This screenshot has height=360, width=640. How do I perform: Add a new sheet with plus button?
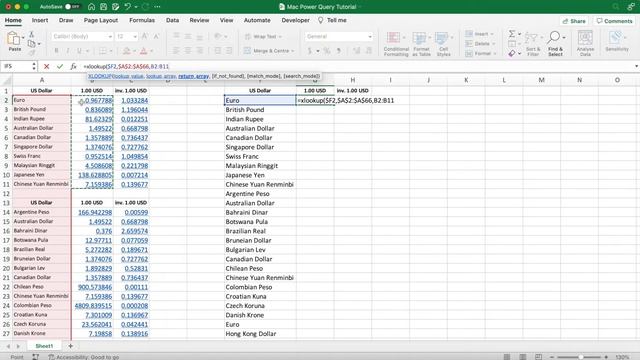click(x=70, y=346)
